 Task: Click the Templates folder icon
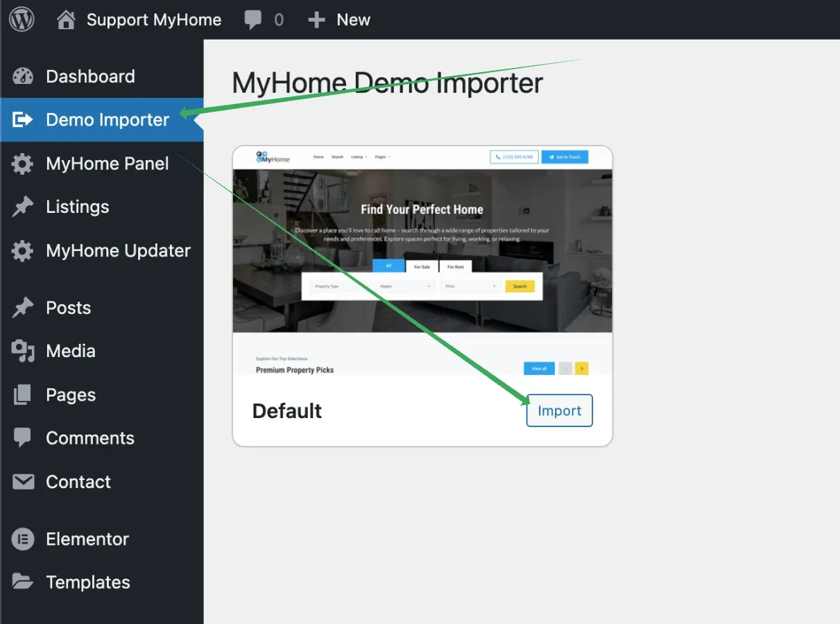coord(22,582)
